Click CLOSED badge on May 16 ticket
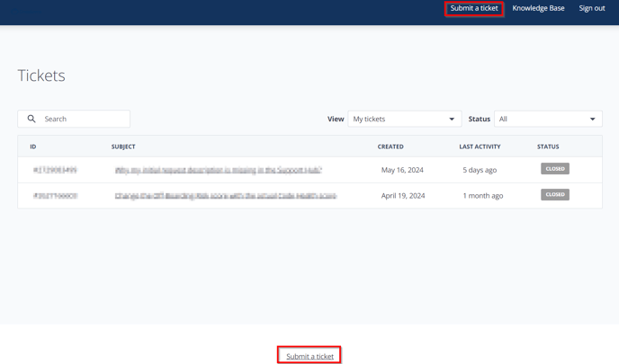619x364 pixels. tap(555, 169)
